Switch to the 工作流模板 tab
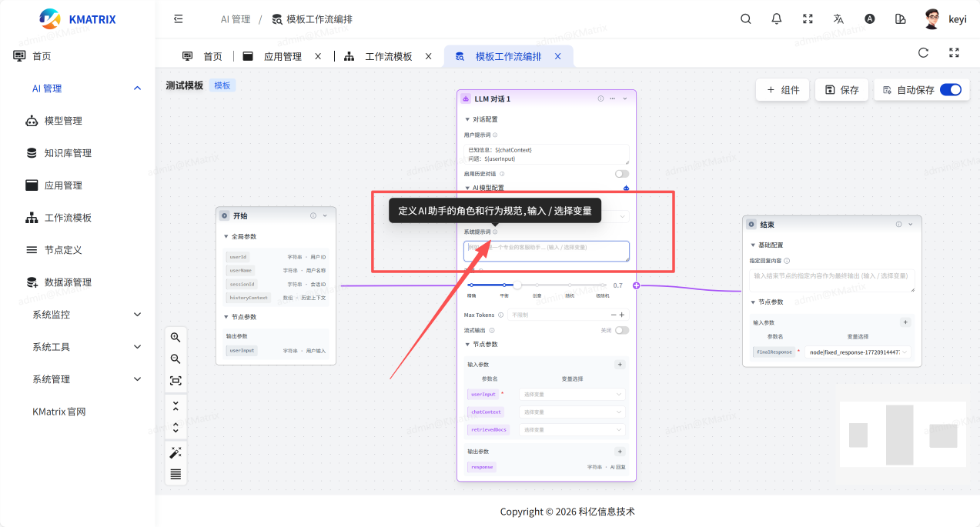 388,56
